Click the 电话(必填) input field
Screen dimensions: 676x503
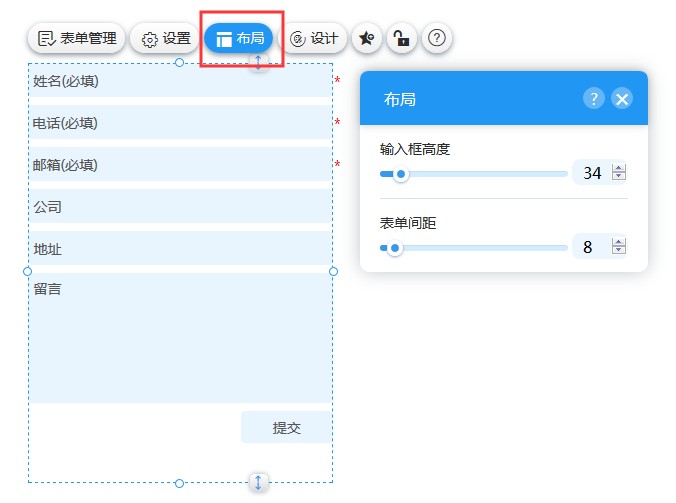180,123
